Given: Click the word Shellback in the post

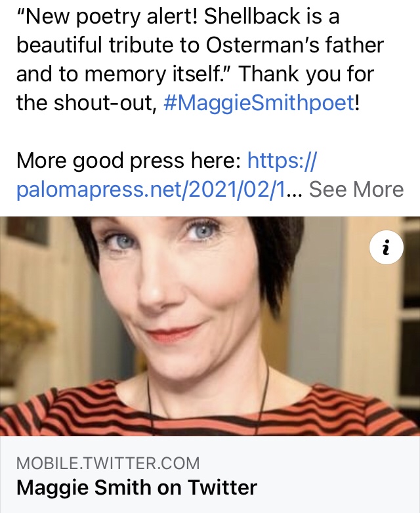Looking at the screenshot, I should point(253,16).
